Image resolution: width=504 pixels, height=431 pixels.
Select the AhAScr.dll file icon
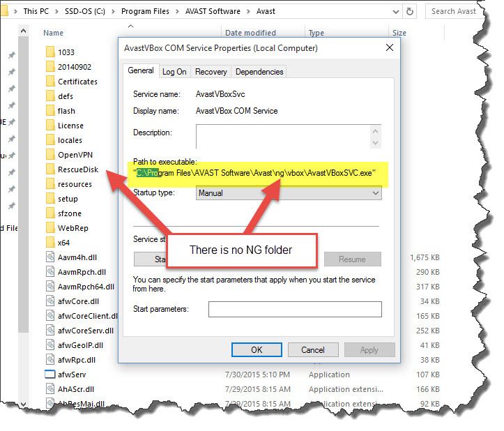pyautogui.click(x=50, y=389)
